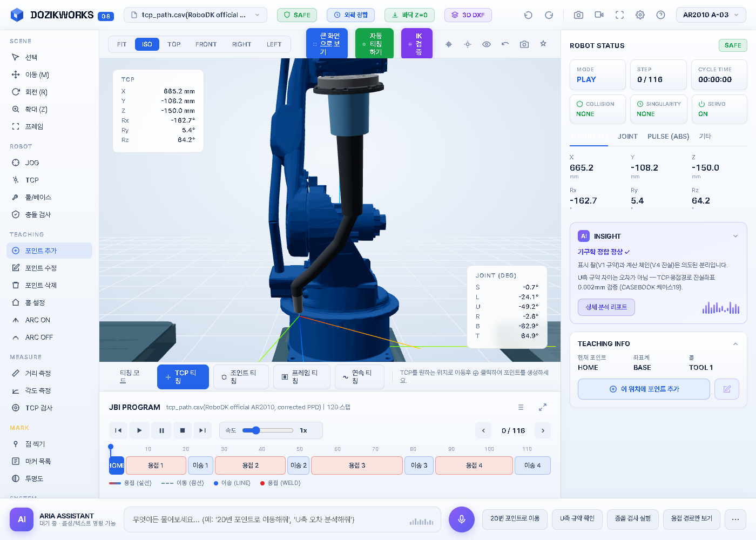The image size is (756, 540).
Task: Click the microphone voice input button
Action: click(462, 519)
